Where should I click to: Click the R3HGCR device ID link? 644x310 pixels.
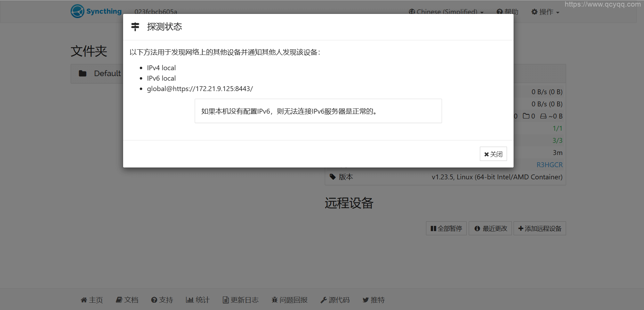coord(549,165)
